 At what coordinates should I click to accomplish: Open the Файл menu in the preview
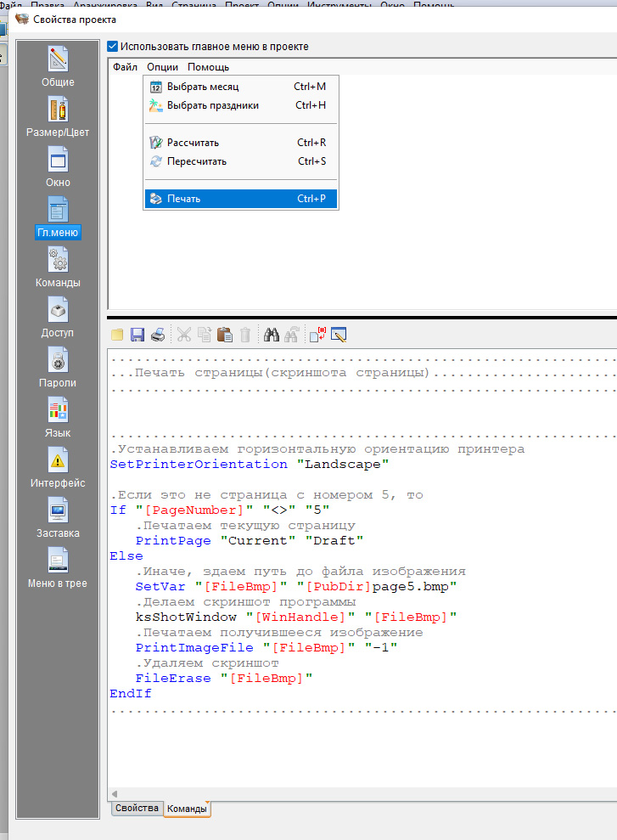pyautogui.click(x=125, y=67)
